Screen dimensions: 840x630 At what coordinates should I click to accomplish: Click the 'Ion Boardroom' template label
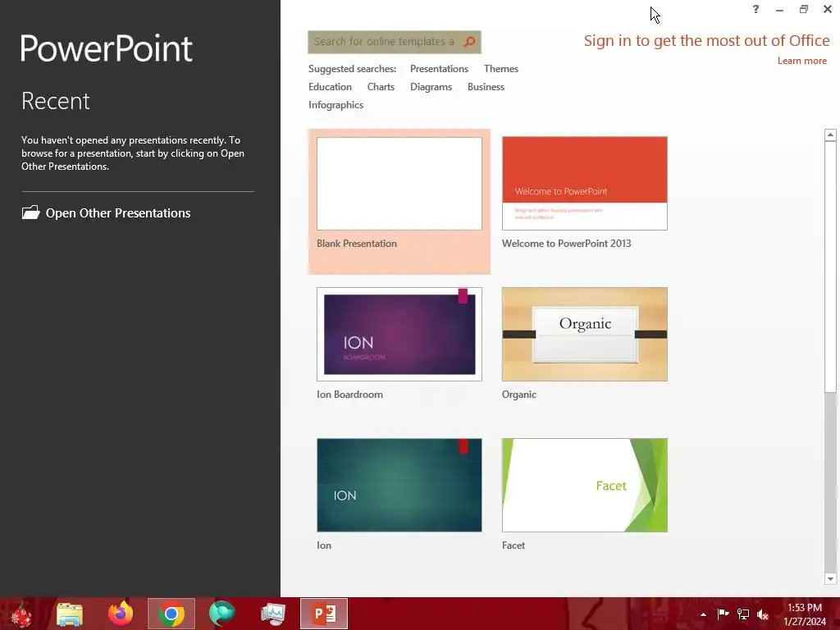349,395
